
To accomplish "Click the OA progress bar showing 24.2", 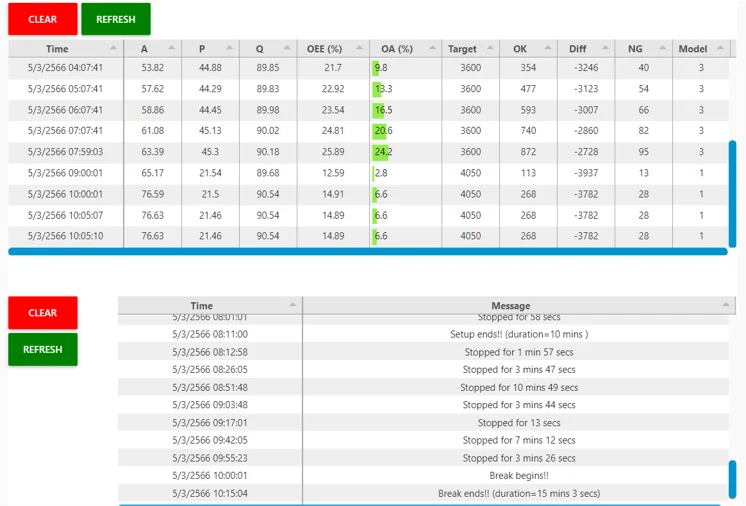I will click(382, 152).
